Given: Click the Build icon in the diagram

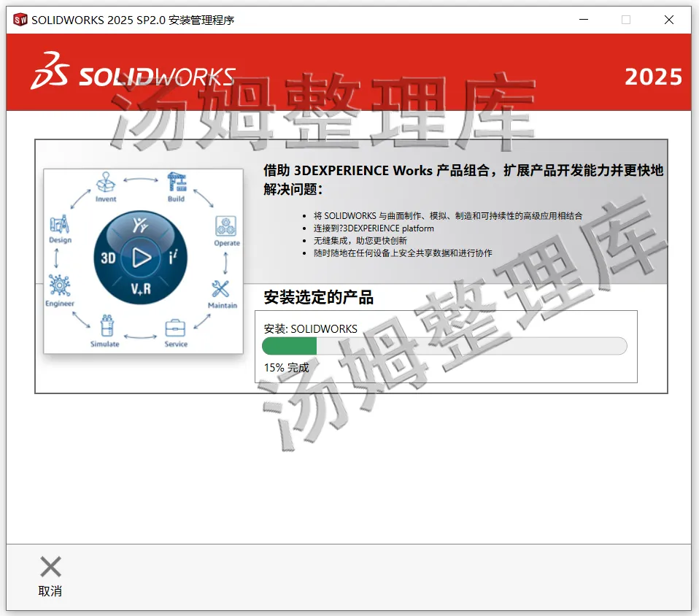Looking at the screenshot, I should [177, 182].
